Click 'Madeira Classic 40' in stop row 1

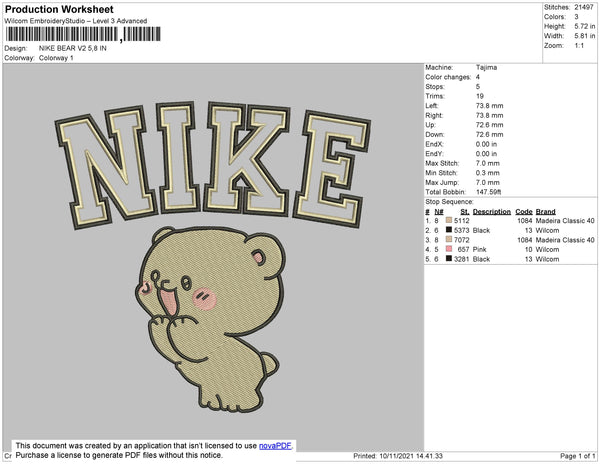(x=565, y=221)
